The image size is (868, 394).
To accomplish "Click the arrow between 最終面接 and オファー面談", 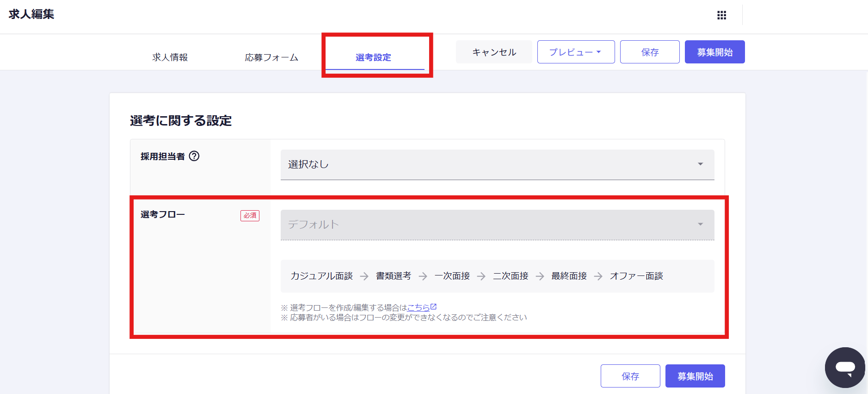I will point(598,276).
